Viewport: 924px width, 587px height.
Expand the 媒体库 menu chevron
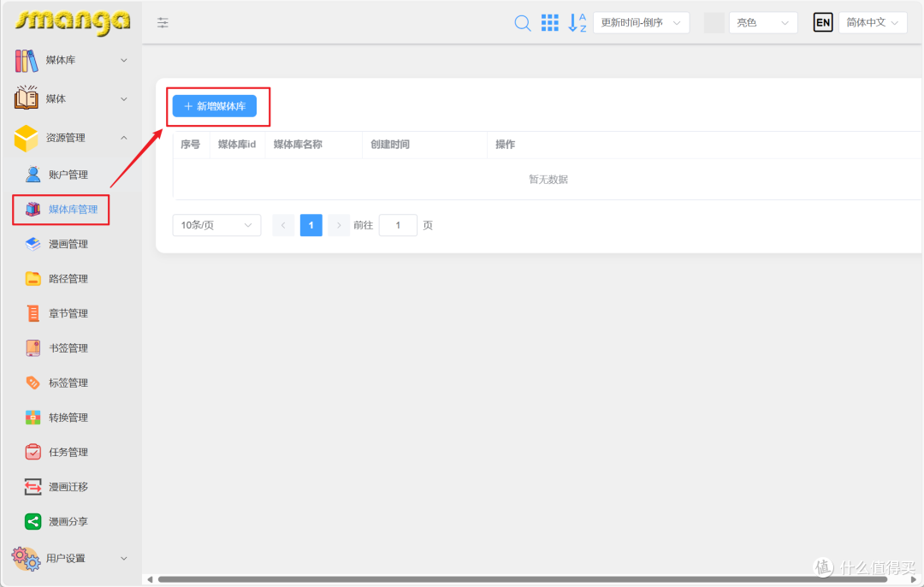tap(124, 60)
